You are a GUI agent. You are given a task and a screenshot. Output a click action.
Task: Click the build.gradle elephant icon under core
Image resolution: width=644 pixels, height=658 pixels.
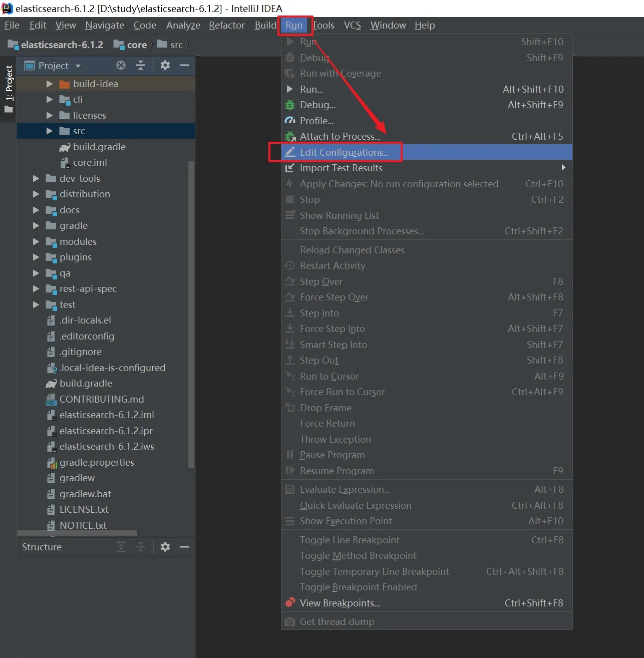(x=65, y=147)
